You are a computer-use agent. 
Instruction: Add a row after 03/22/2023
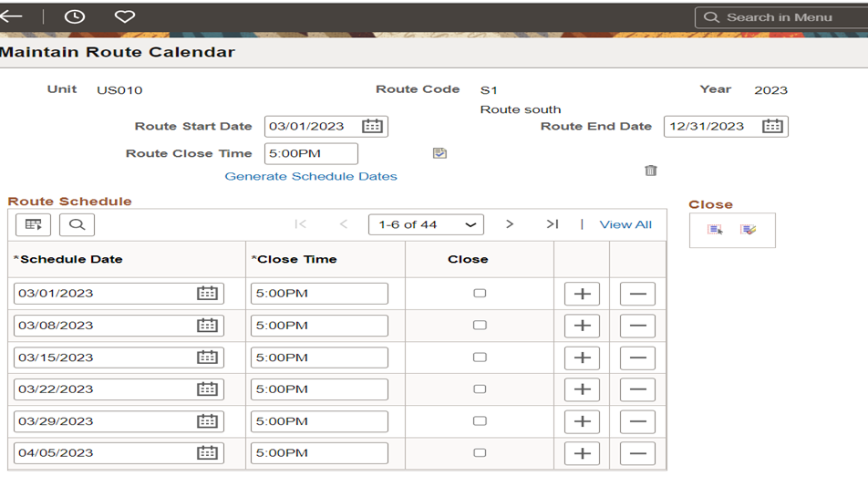(582, 389)
